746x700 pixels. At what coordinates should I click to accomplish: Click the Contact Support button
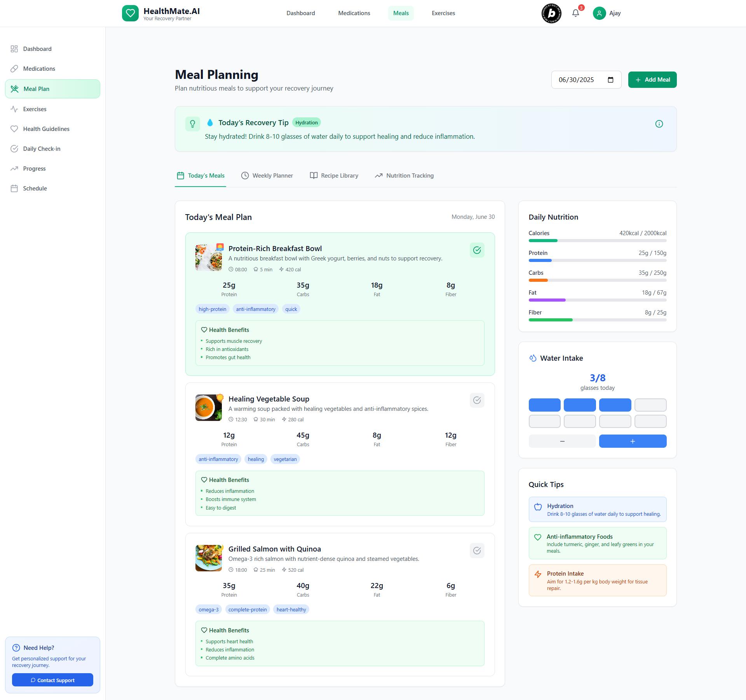52,680
